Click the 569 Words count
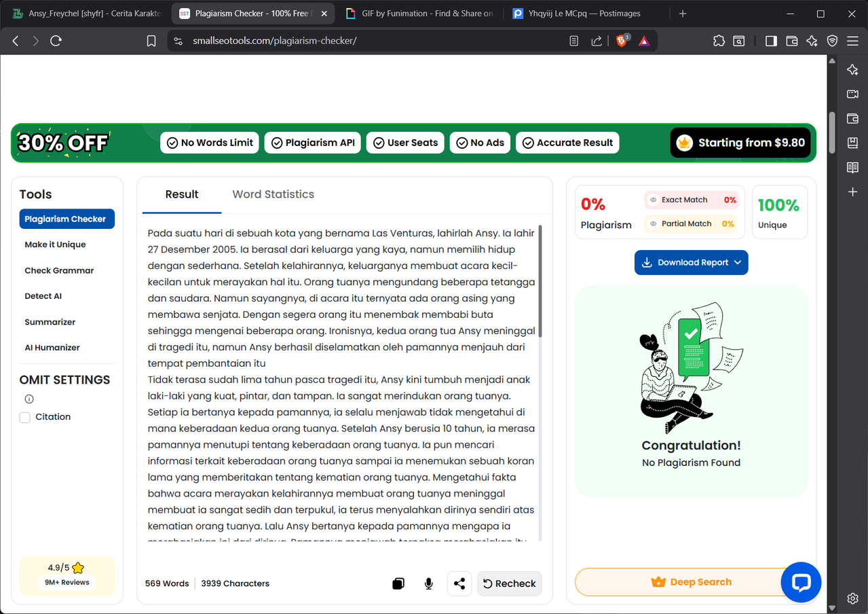 coord(167,583)
